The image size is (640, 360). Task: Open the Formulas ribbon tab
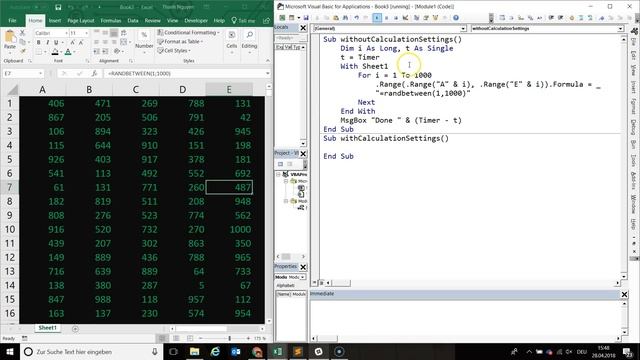(x=111, y=20)
